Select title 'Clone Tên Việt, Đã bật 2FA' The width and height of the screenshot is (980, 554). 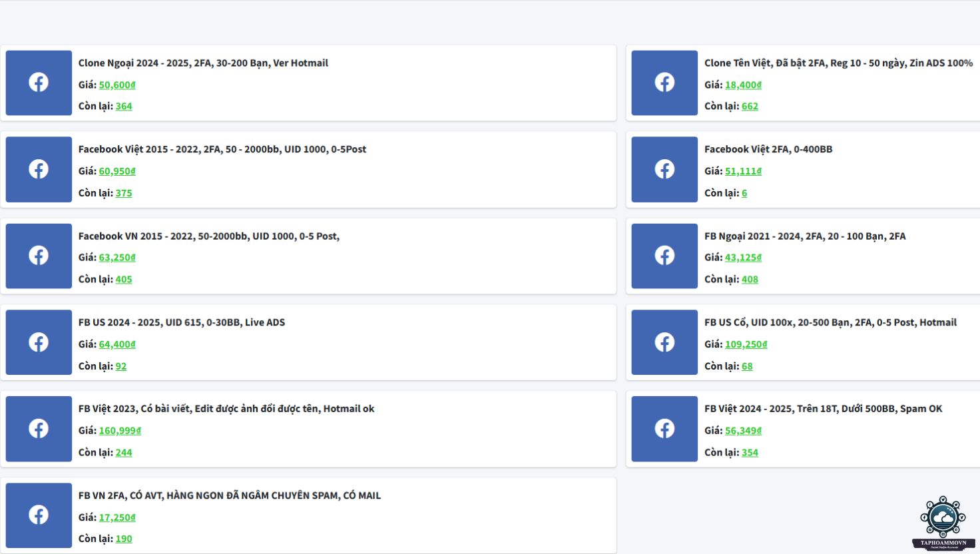[839, 63]
